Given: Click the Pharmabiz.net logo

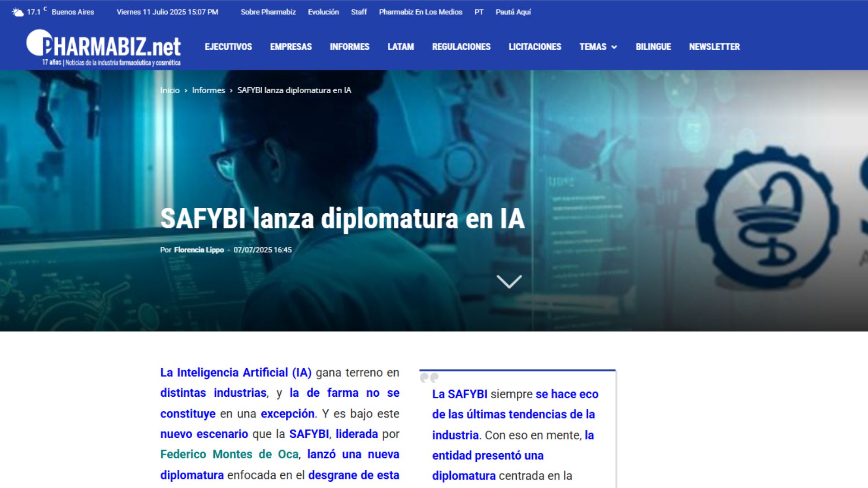Looking at the screenshot, I should 104,48.
